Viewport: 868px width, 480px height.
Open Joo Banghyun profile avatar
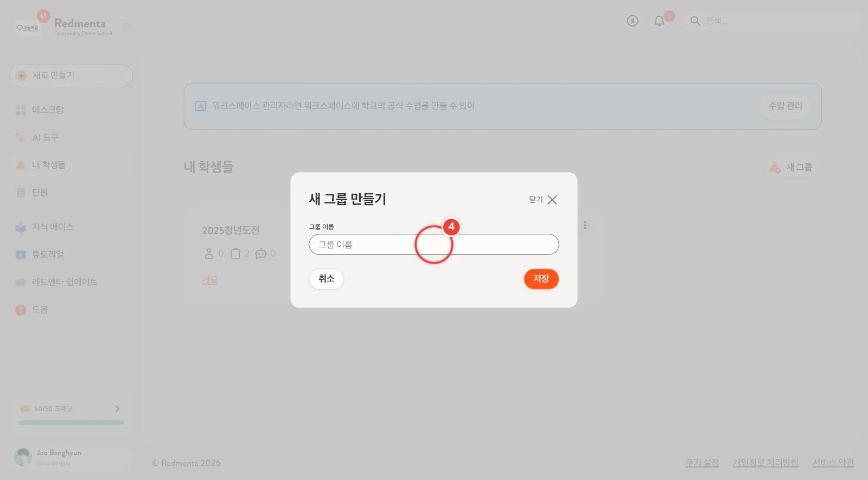pos(23,457)
